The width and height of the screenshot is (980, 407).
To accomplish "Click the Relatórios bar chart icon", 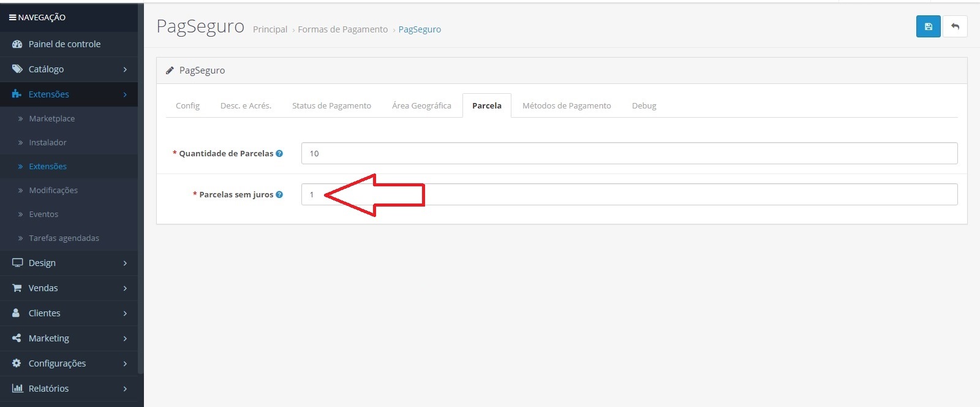I will 17,389.
